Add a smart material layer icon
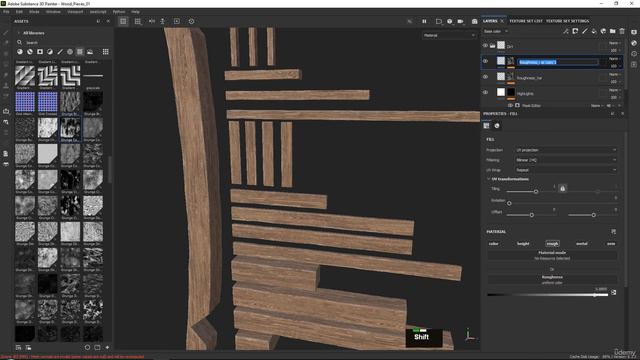Image resolution: width=640 pixels, height=360 pixels. coord(603,31)
